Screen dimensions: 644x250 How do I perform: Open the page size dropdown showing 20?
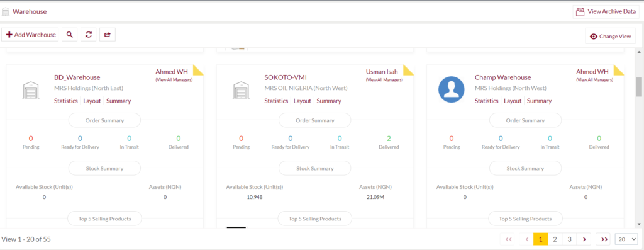click(626, 239)
